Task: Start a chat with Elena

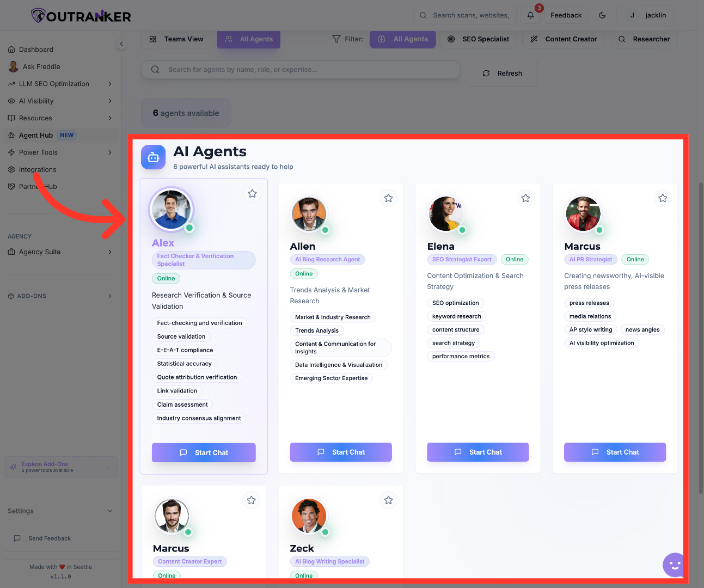Action: tap(478, 452)
